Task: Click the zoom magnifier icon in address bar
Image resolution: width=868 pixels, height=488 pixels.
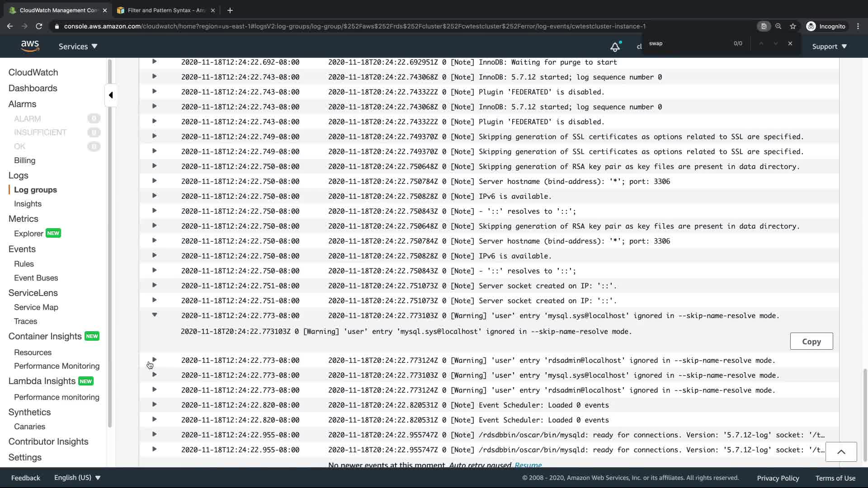Action: [778, 26]
